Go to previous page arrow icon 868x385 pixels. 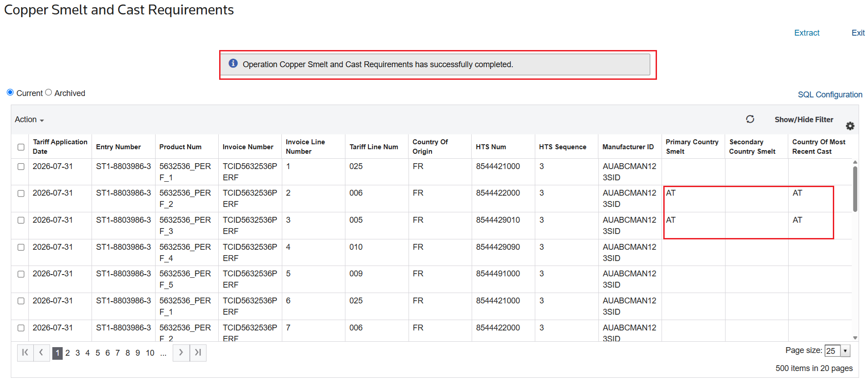pyautogui.click(x=41, y=353)
